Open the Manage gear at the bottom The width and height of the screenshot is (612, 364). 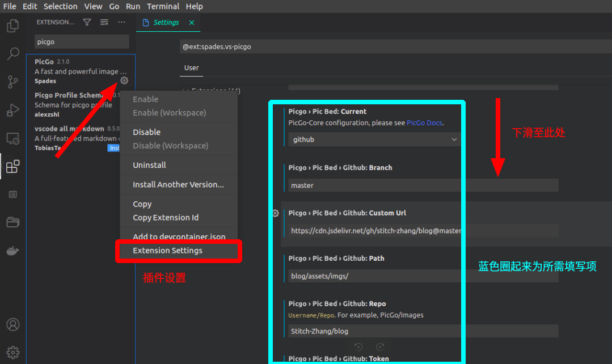point(12,352)
